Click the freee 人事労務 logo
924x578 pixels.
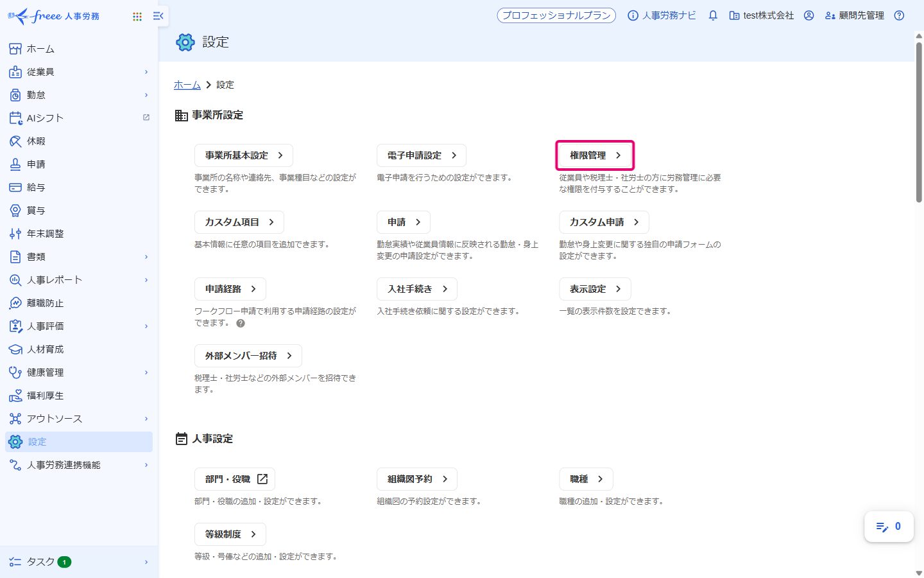(54, 16)
